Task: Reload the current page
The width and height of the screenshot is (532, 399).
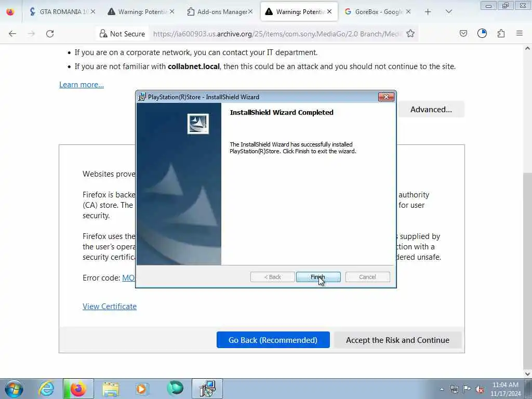Action: [50, 34]
